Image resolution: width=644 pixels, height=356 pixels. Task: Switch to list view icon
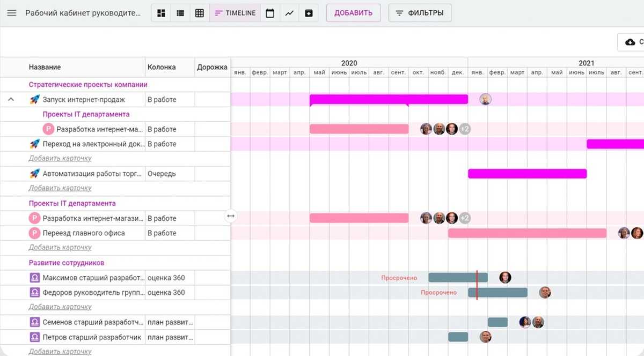coord(180,13)
